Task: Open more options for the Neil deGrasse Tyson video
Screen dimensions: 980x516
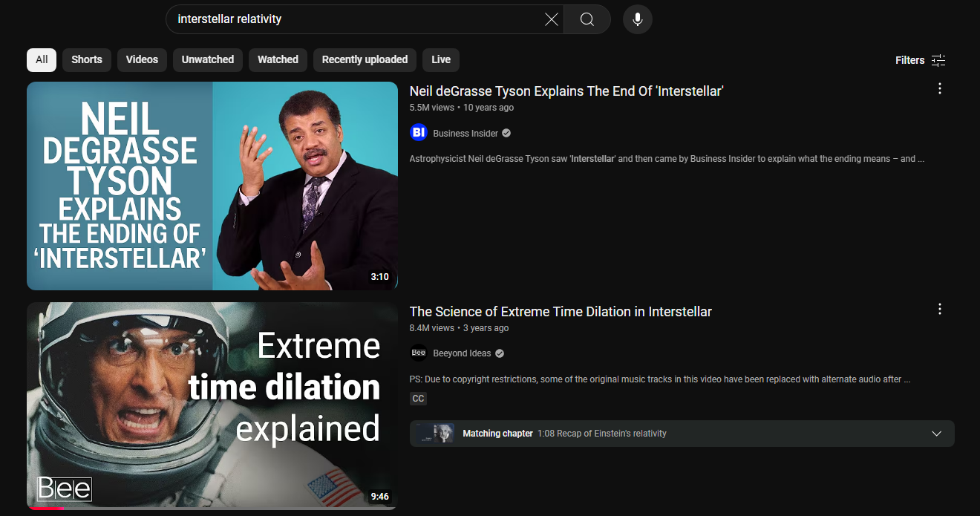Action: [x=939, y=89]
